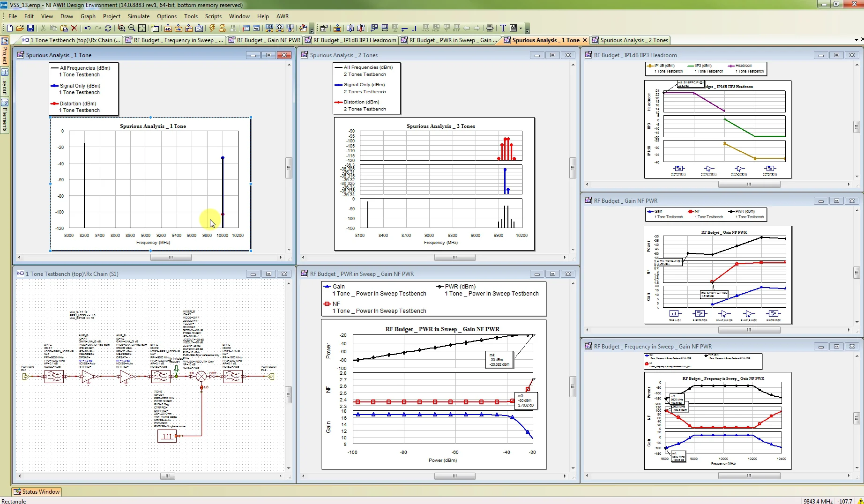Click the Undo arrow icon
This screenshot has width=864, height=504.
[x=87, y=28]
